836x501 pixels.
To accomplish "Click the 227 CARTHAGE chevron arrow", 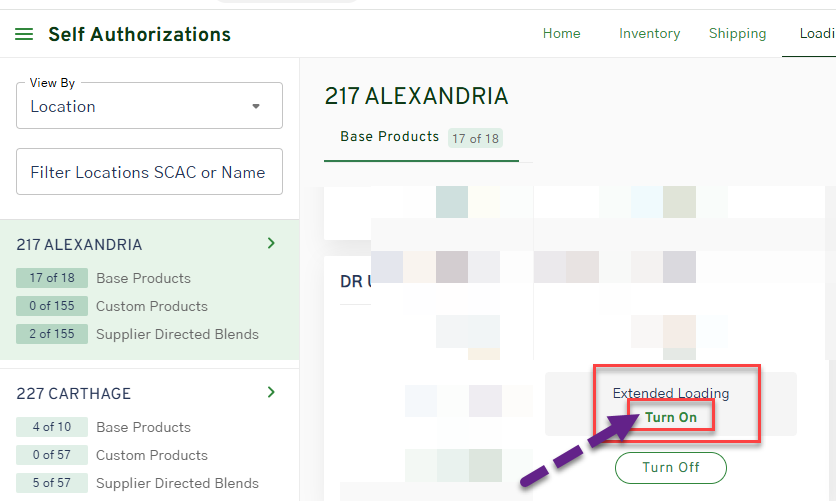I will point(270,392).
